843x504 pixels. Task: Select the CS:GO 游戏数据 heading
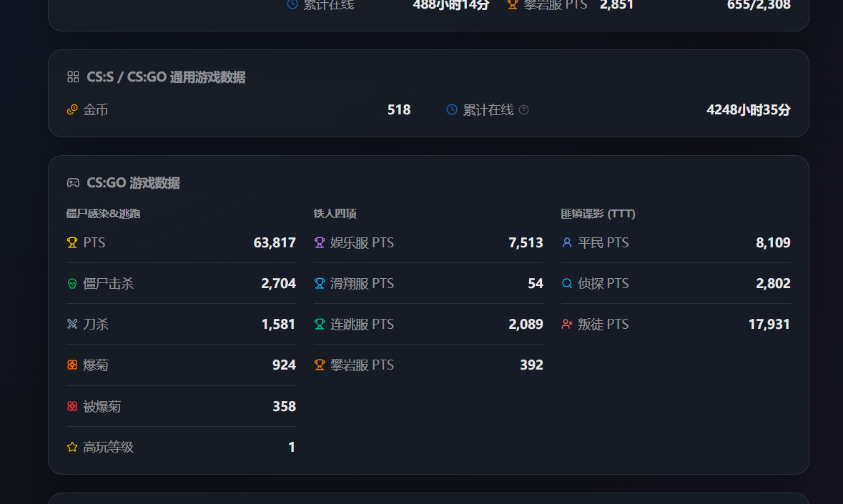(133, 183)
